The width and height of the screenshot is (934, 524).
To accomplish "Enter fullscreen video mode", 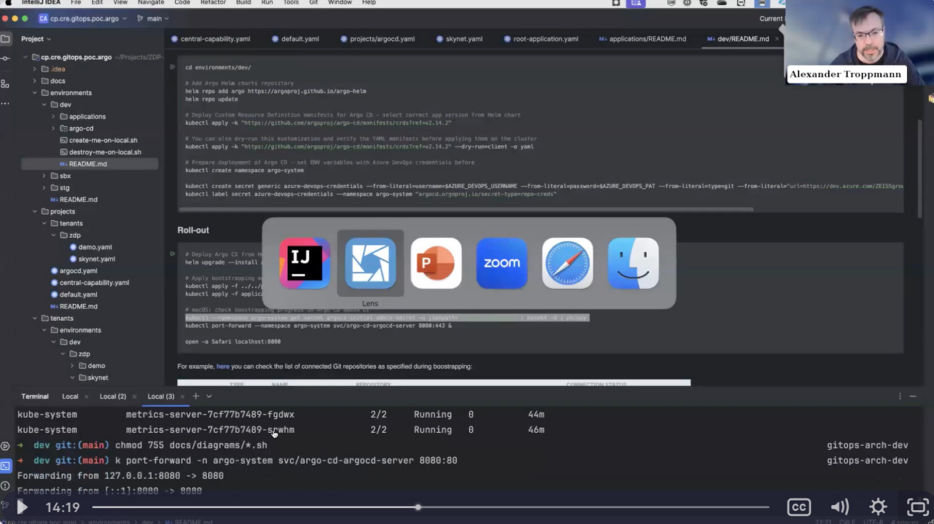I will pos(917,507).
